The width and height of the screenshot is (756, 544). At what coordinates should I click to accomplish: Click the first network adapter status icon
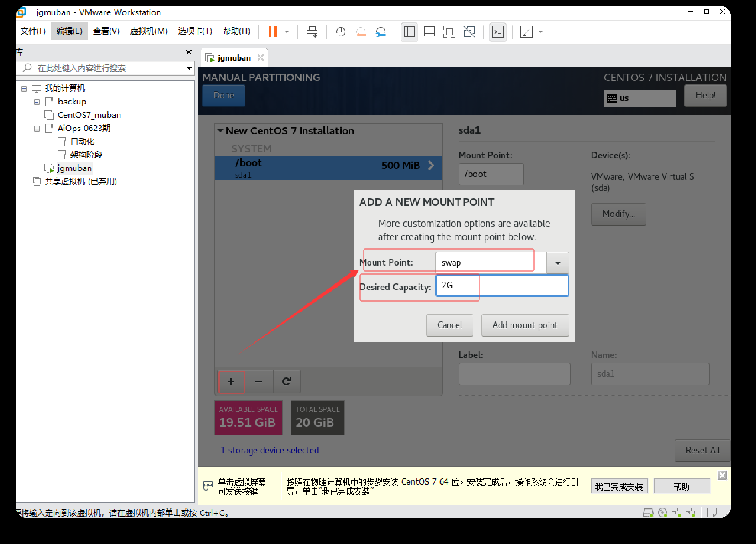click(676, 513)
